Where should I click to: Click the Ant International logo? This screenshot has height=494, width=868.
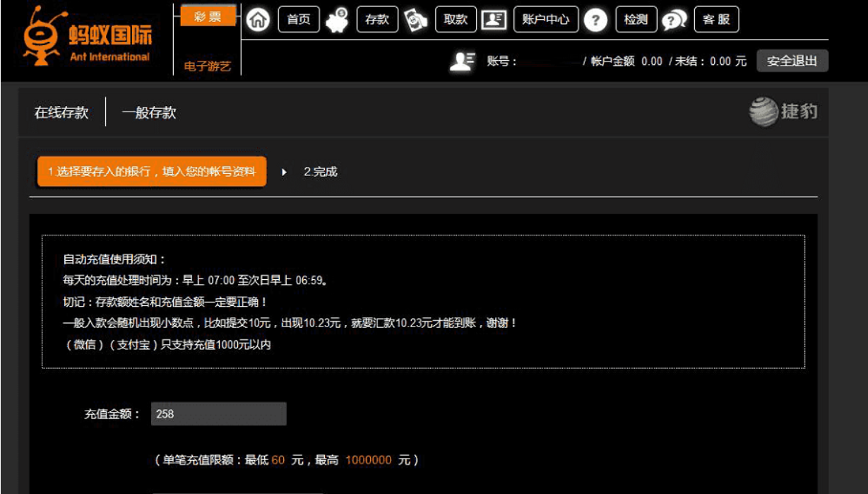pos(88,40)
